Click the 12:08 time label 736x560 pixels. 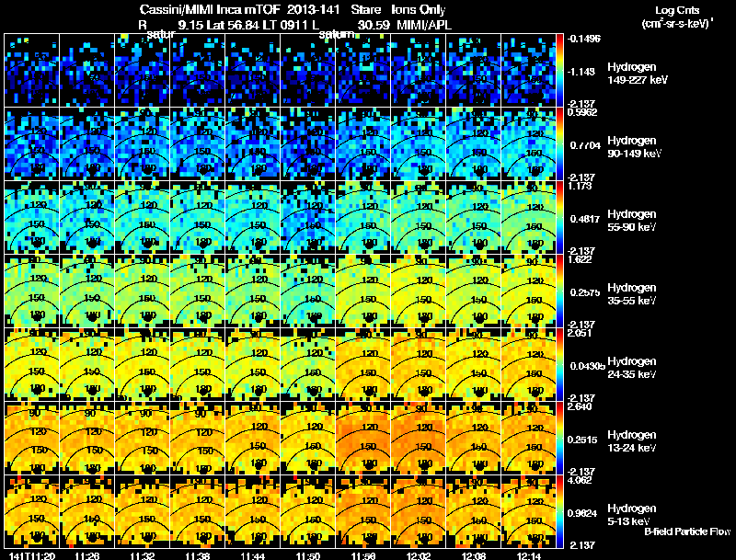pos(474,555)
